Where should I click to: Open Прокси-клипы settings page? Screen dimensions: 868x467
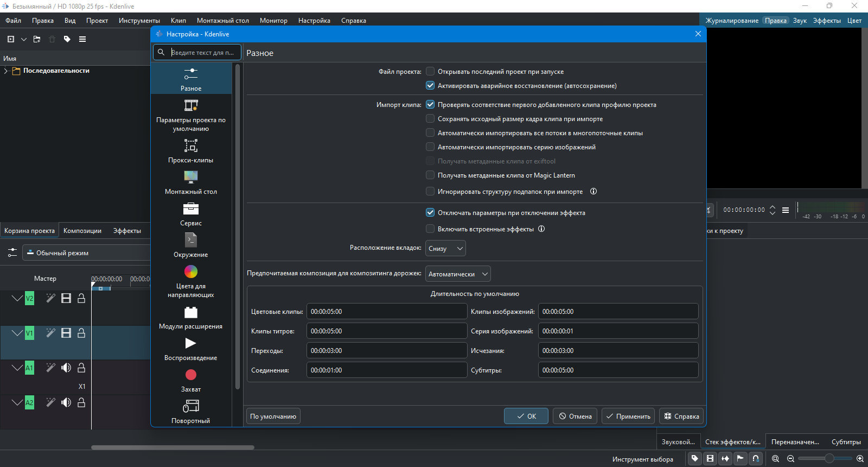191,151
